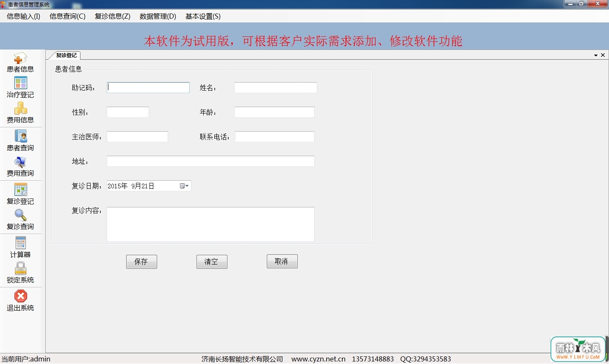This screenshot has height=364, width=609.
Task: Open the tab list dropdown arrow
Action: tap(596, 55)
